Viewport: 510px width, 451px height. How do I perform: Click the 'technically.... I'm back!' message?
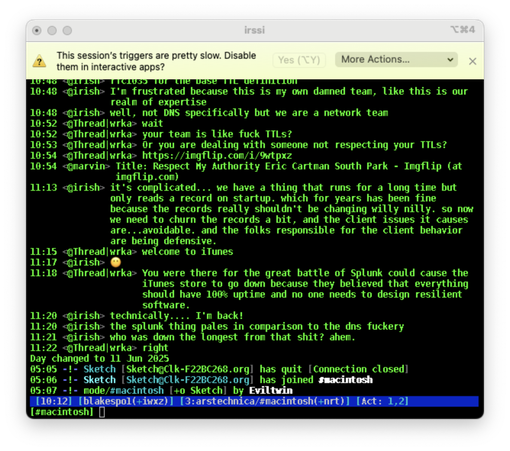coord(177,315)
